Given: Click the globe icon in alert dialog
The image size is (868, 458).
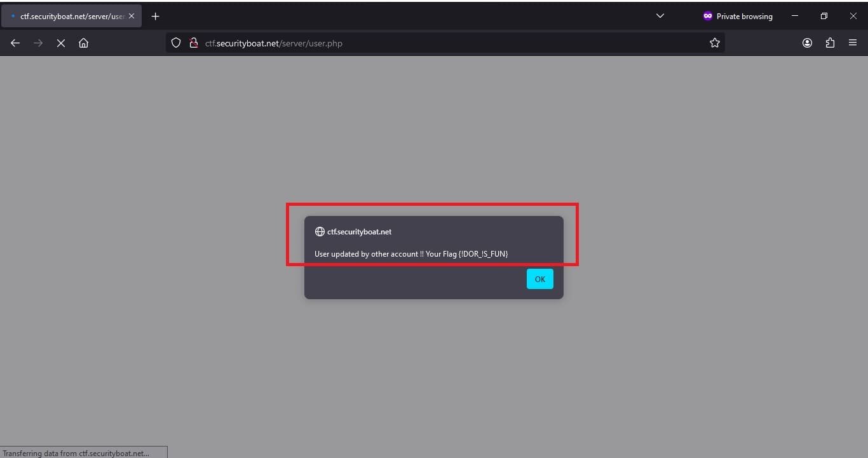Looking at the screenshot, I should click(320, 232).
